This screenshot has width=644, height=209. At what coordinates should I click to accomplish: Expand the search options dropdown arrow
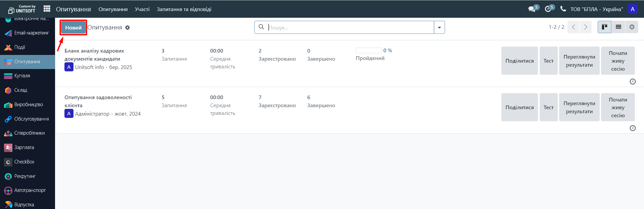point(439,27)
